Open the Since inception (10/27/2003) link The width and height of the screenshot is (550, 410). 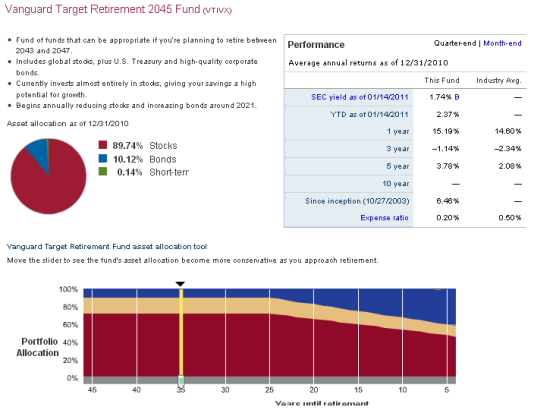[x=357, y=201]
